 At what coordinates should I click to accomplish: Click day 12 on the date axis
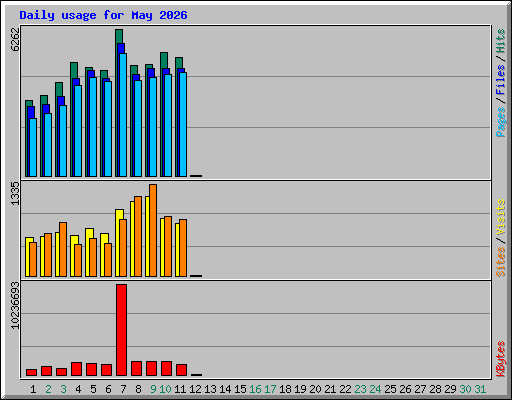(195, 389)
